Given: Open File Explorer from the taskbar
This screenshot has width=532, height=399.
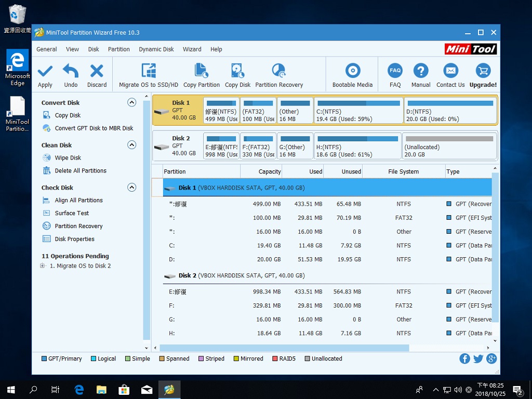Looking at the screenshot, I should 101,390.
